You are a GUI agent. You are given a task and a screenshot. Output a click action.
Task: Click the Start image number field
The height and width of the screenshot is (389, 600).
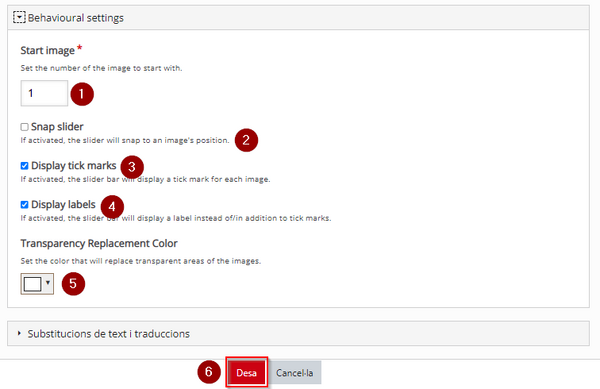pyautogui.click(x=44, y=93)
